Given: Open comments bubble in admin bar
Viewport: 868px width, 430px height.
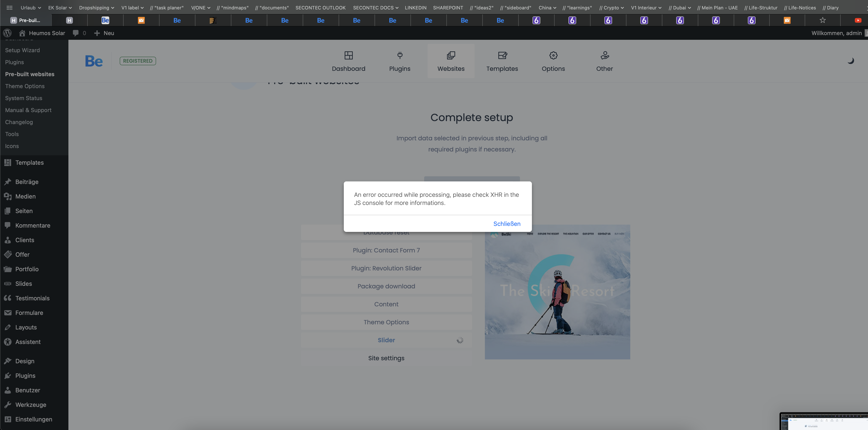Looking at the screenshot, I should click(80, 33).
